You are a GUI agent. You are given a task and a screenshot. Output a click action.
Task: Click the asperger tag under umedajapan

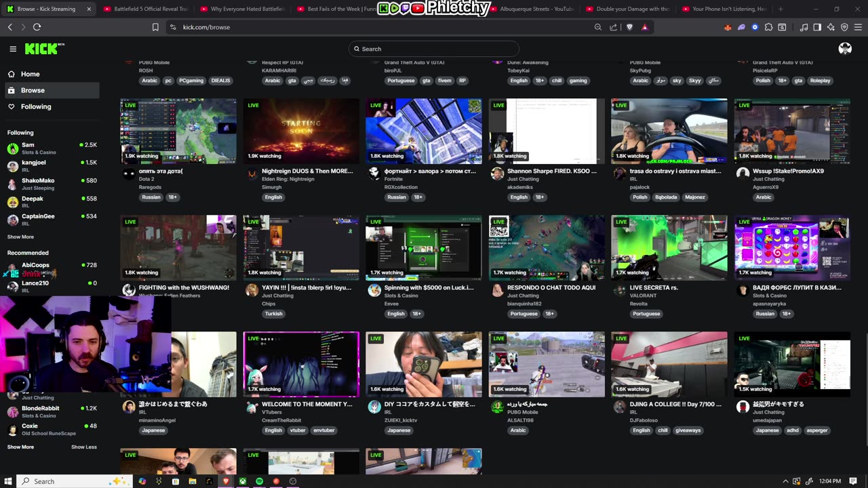click(x=817, y=430)
